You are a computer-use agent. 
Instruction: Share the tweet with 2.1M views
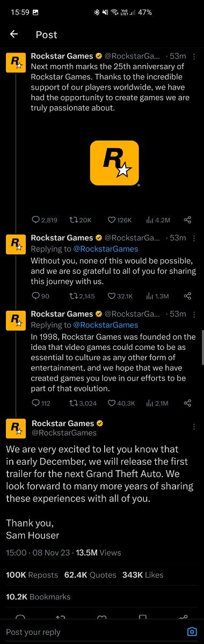187,403
